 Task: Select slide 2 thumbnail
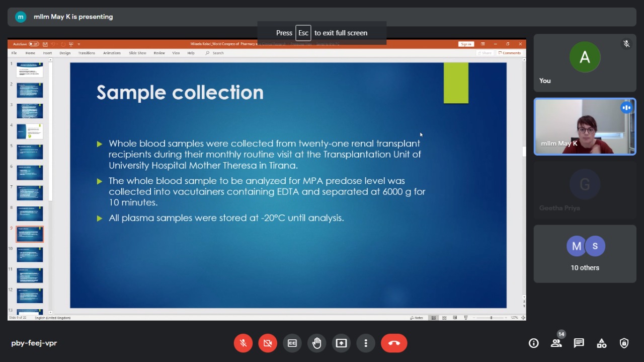pos(30,91)
